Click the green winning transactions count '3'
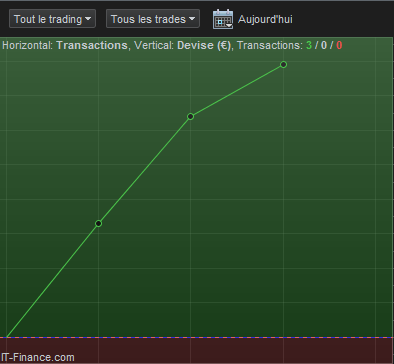The height and width of the screenshot is (364, 394). pos(309,45)
